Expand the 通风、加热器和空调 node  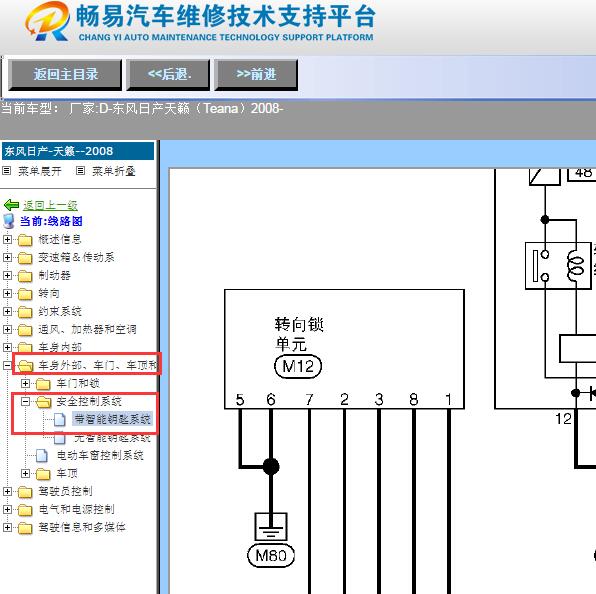(x=7, y=329)
